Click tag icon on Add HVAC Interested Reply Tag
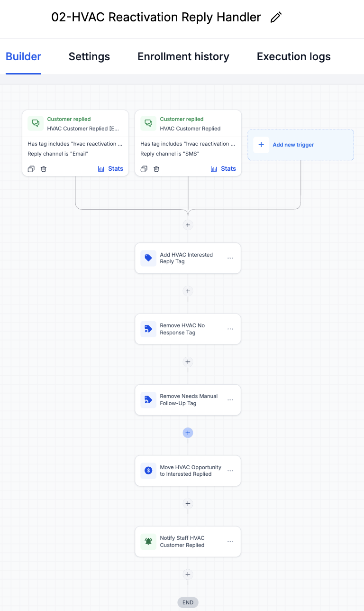Viewport: 364px width, 611px height. [x=148, y=258]
